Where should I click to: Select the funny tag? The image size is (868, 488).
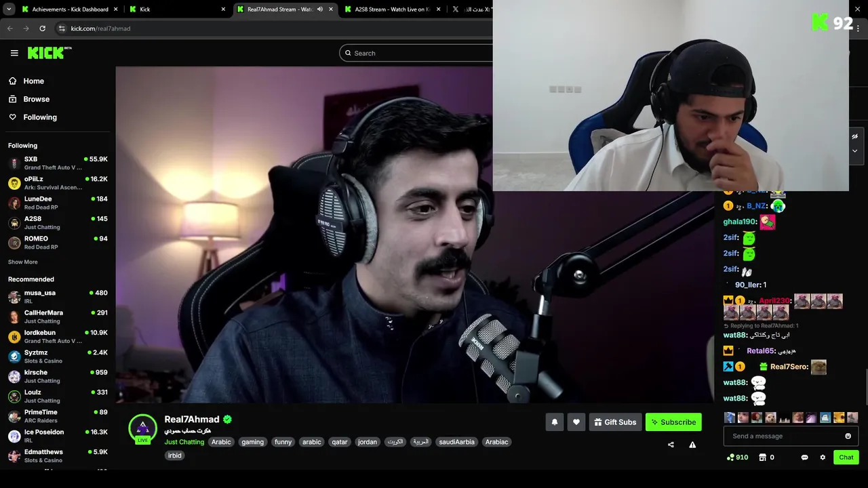tap(283, 442)
